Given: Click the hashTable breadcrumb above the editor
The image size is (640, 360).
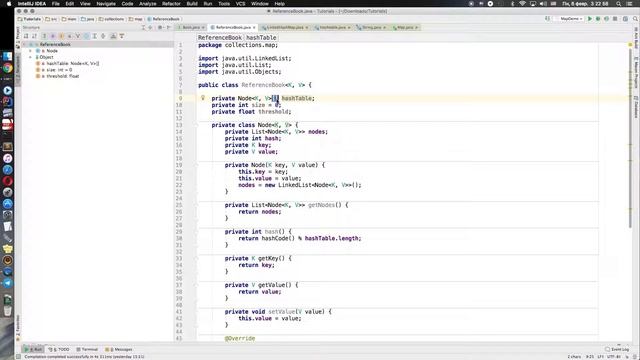Looking at the screenshot, I should pyautogui.click(x=261, y=38).
